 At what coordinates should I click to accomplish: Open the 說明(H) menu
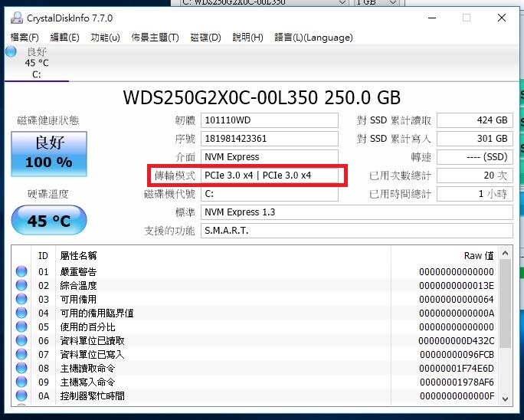(x=248, y=38)
